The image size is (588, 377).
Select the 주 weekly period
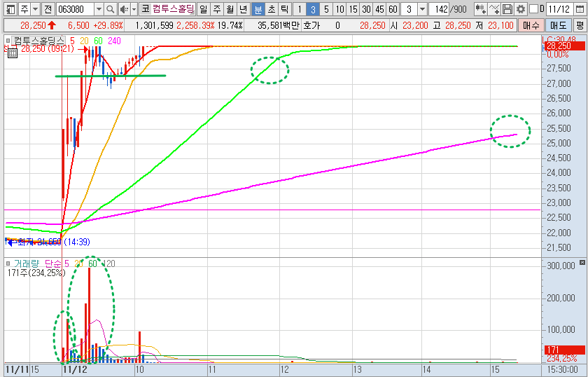coord(217,9)
